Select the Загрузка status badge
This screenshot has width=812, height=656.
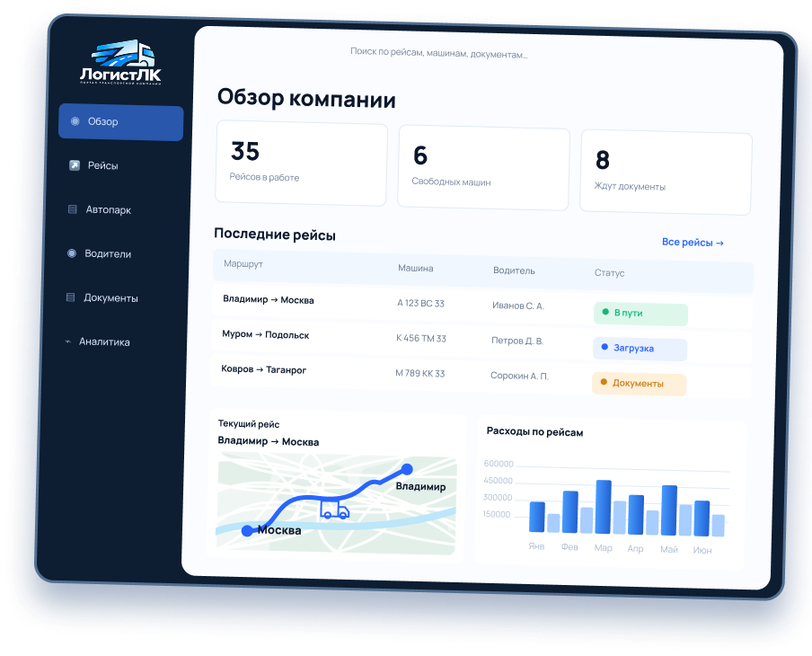coord(640,349)
